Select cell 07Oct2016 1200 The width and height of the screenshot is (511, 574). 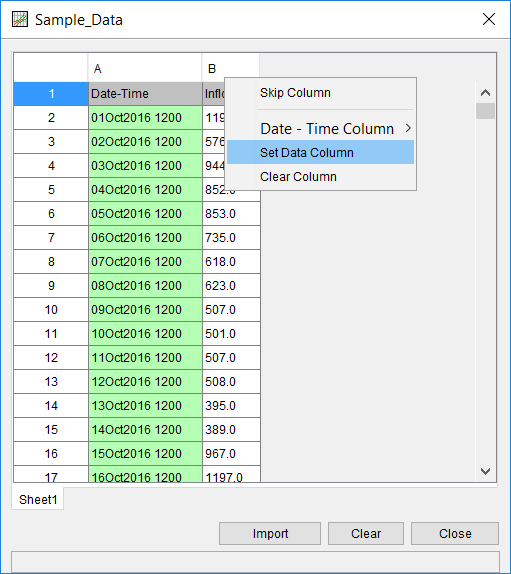pyautogui.click(x=145, y=261)
